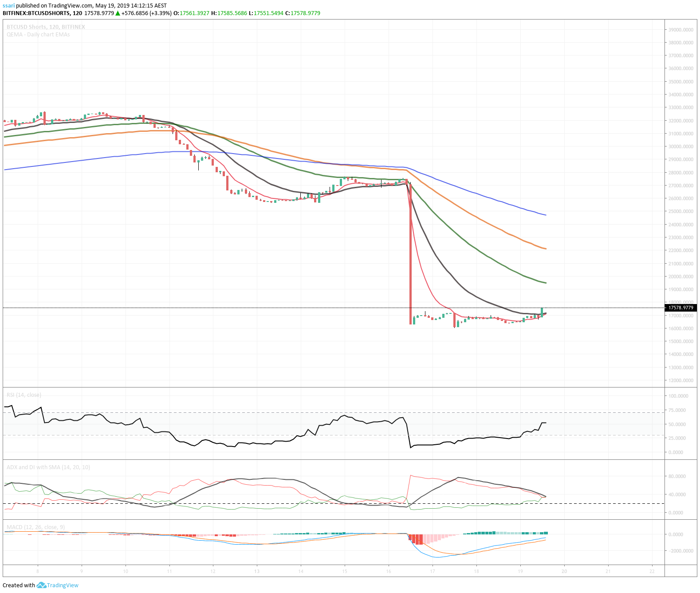Screen dimensions: 700x593
Task: Click the 26000.0000 price axis label
Action: (x=681, y=198)
